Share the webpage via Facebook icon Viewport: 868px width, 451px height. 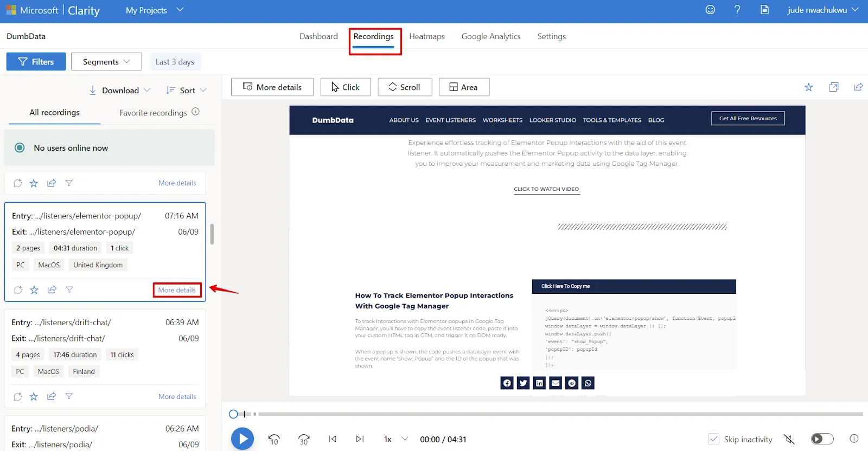coord(507,383)
